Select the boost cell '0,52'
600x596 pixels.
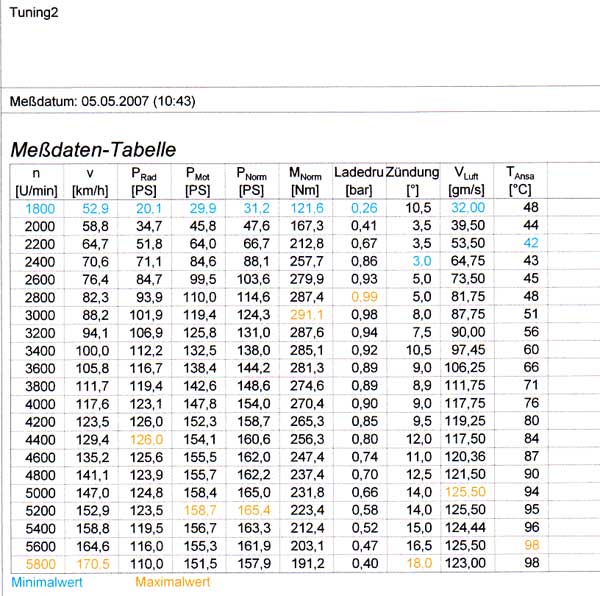click(365, 528)
